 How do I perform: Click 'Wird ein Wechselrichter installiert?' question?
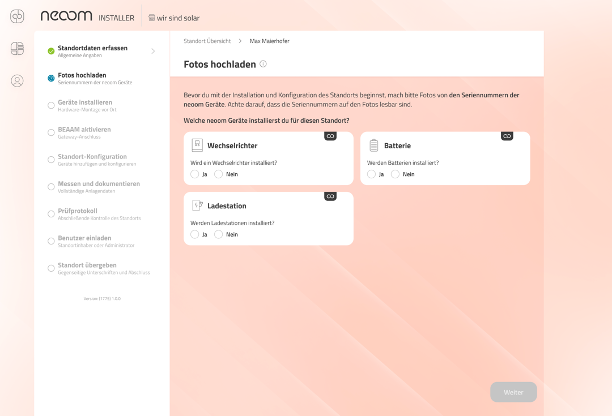coord(233,163)
